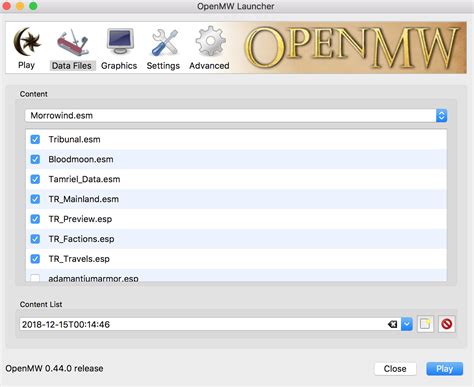Delete the current content list
474x387 pixels.
coord(446,324)
